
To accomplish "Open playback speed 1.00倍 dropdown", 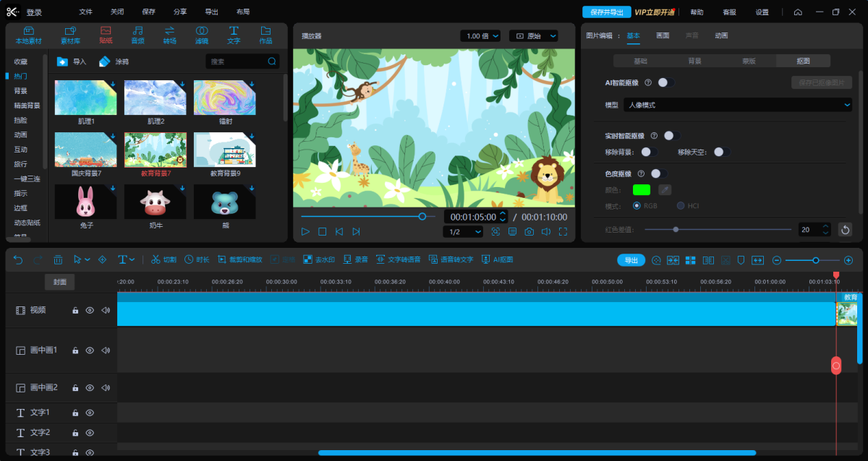I will pos(480,36).
